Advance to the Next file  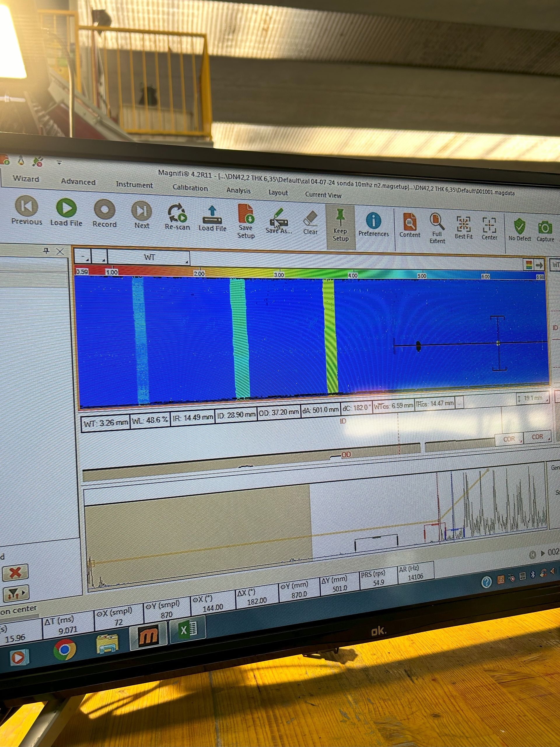142,215
